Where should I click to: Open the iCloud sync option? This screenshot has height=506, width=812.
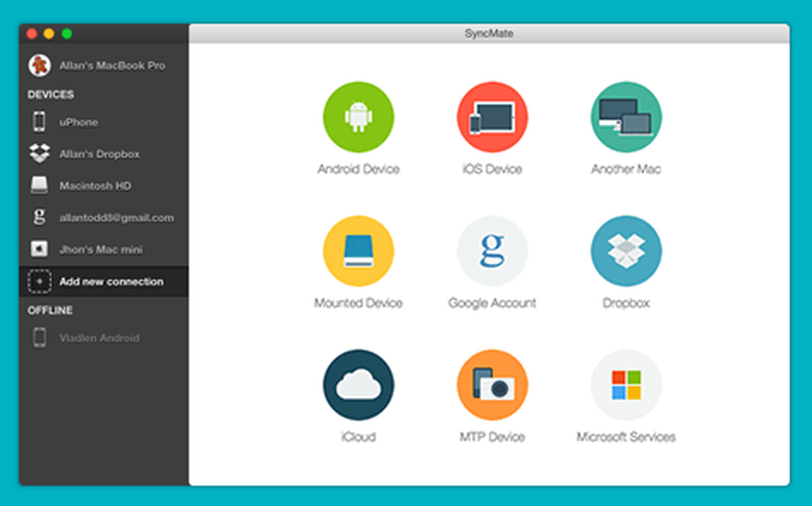(x=359, y=384)
